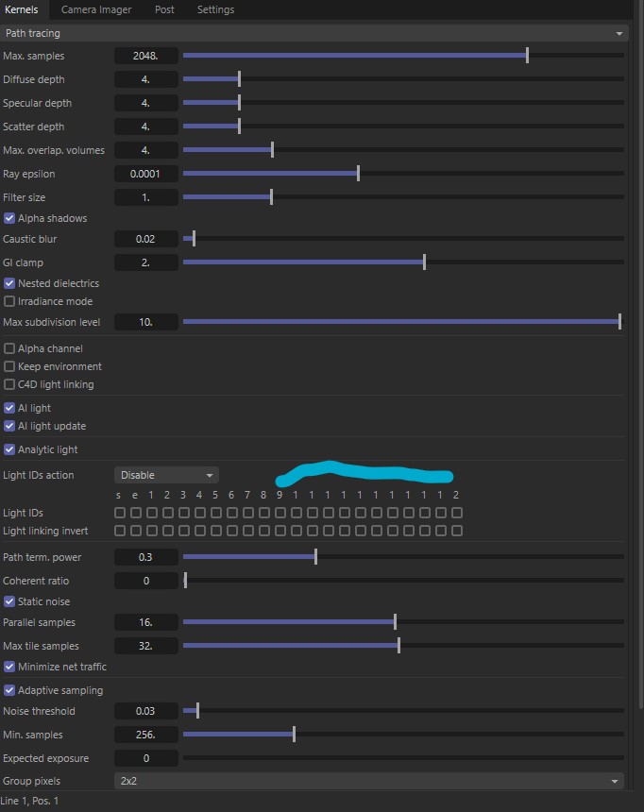Click the Max. overlap. volumes value field
This screenshot has height=812, width=644.
[x=146, y=150]
